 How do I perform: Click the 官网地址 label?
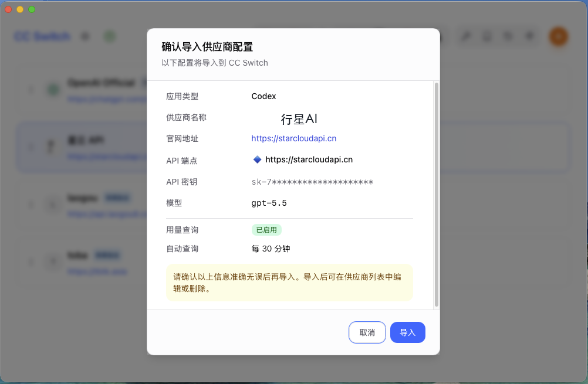(x=183, y=138)
